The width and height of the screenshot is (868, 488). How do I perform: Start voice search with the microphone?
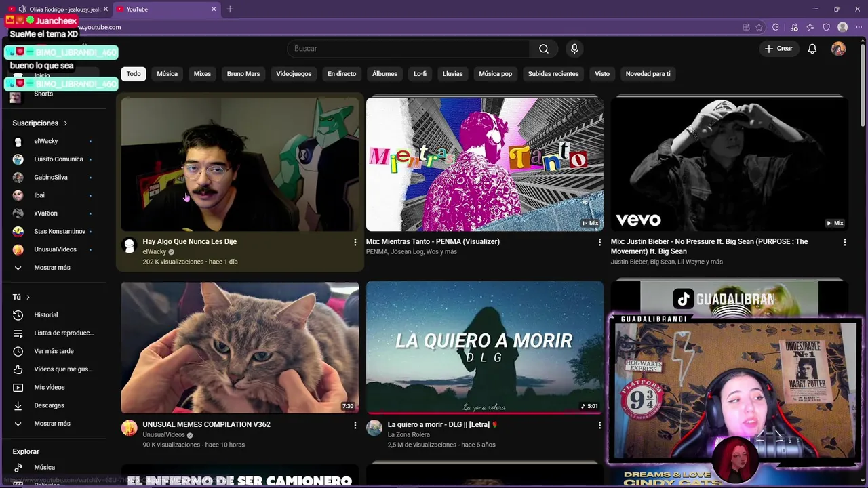[x=574, y=49]
